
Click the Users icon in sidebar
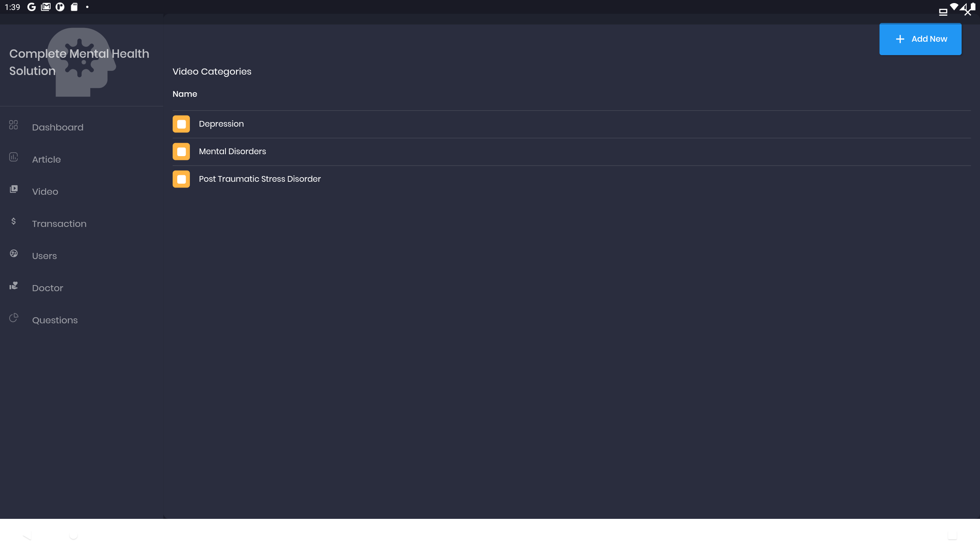click(13, 253)
